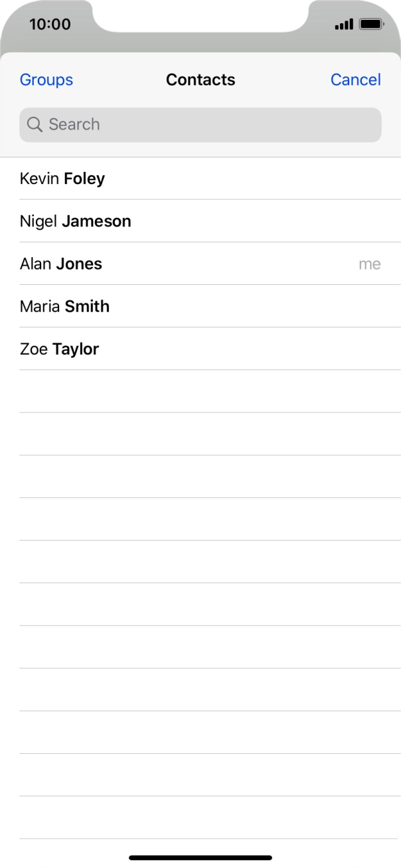Tap the 10:00 clock in status bar
401x868 pixels.
(x=50, y=25)
